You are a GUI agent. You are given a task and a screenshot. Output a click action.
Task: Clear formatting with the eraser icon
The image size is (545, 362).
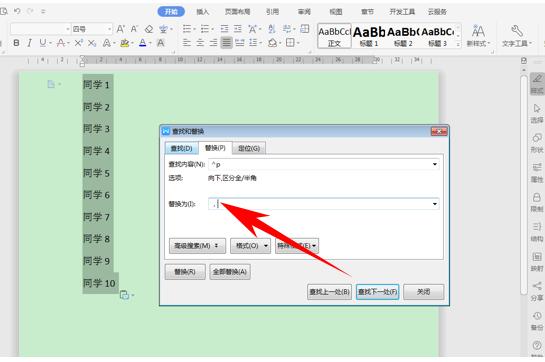point(149,29)
